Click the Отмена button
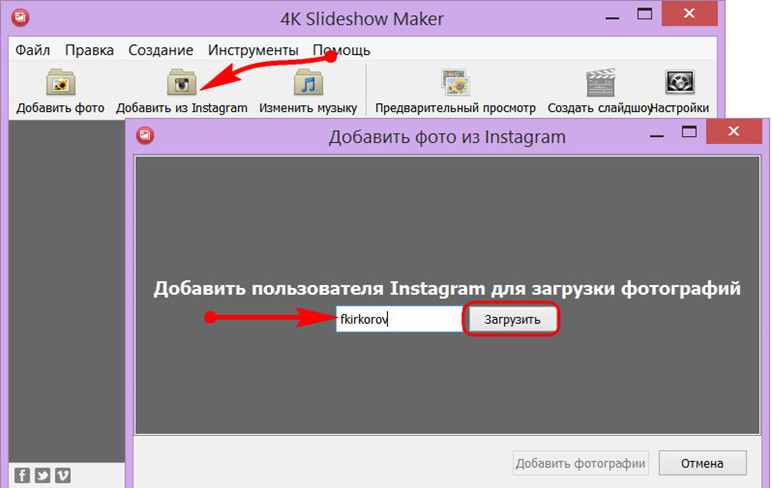Viewport: 772px width, 488px height. [x=702, y=463]
